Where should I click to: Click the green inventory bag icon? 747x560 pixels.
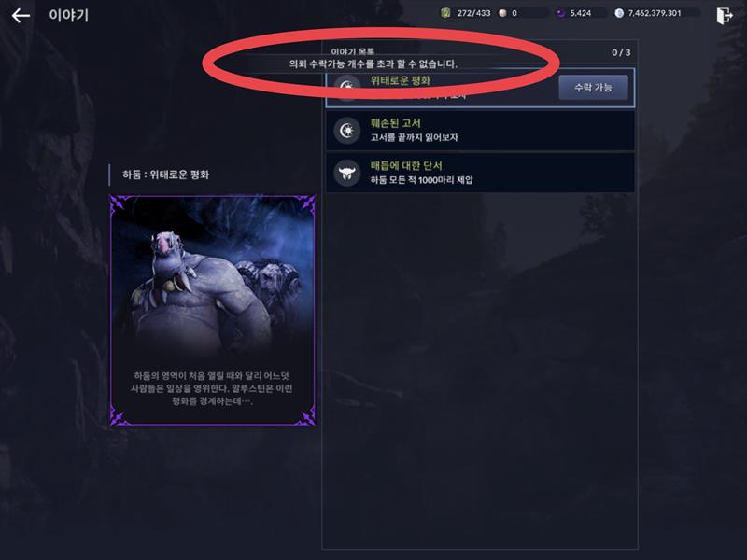click(x=445, y=13)
